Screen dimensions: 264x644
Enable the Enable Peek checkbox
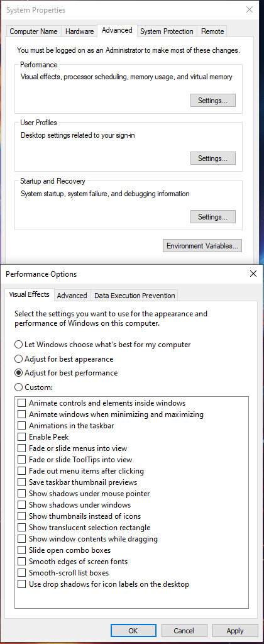pyautogui.click(x=21, y=437)
